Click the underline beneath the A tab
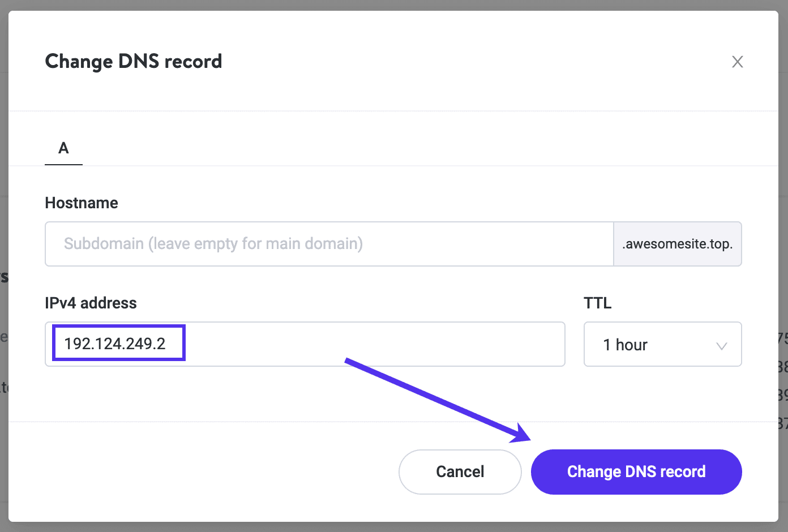The height and width of the screenshot is (532, 788). pyautogui.click(x=63, y=164)
